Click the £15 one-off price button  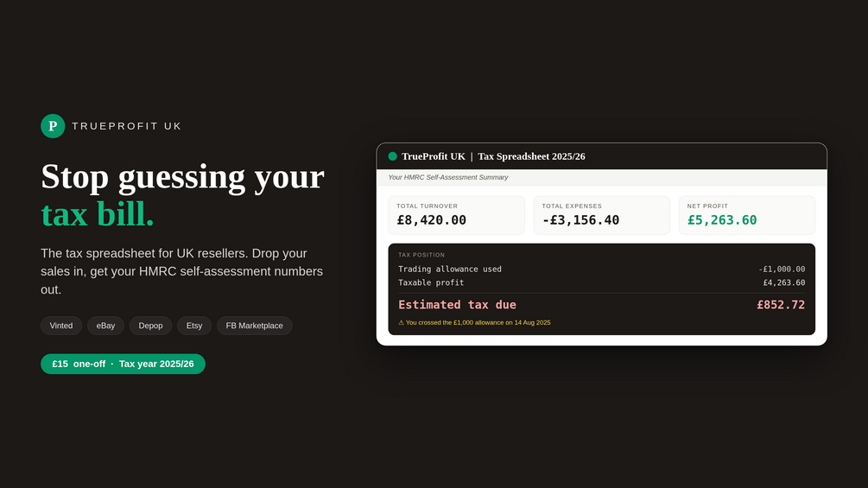(123, 364)
